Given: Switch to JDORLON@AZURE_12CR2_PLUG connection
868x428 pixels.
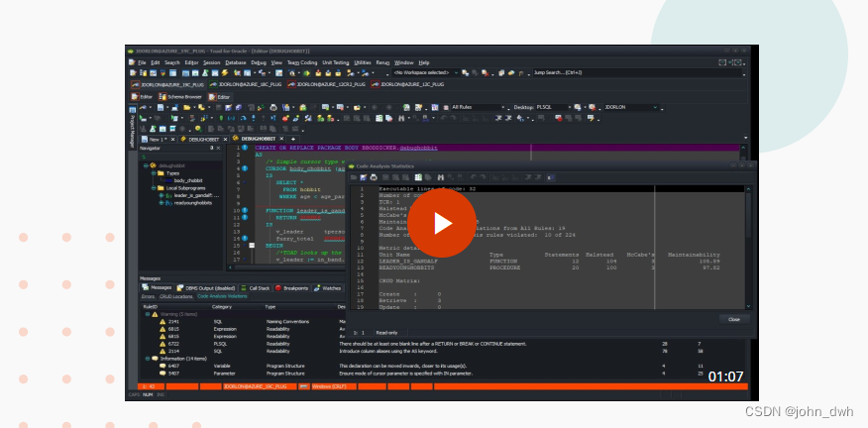Looking at the screenshot, I should point(327,85).
